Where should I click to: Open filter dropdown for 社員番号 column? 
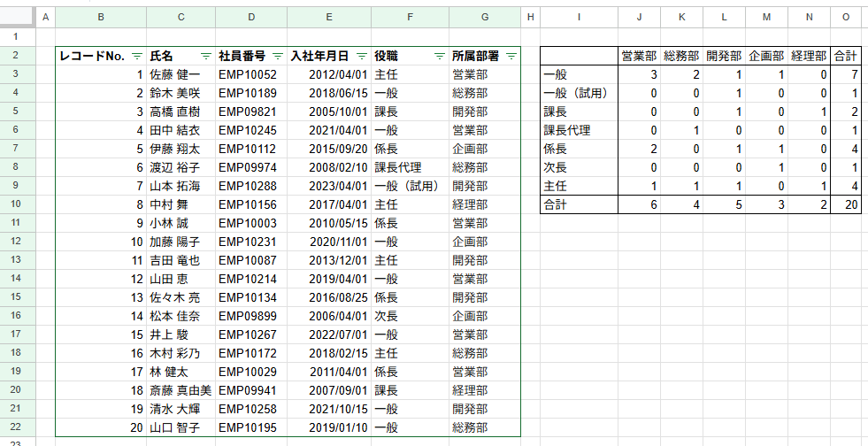tap(278, 56)
